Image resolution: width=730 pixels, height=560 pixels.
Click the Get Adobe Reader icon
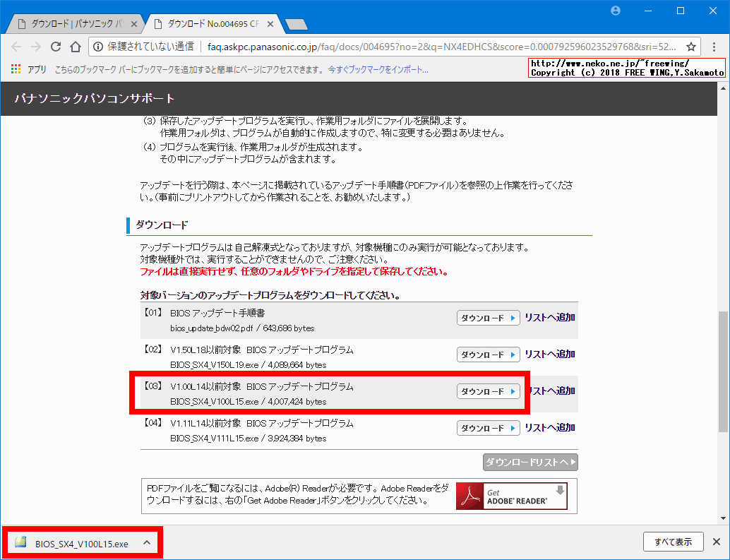click(511, 495)
